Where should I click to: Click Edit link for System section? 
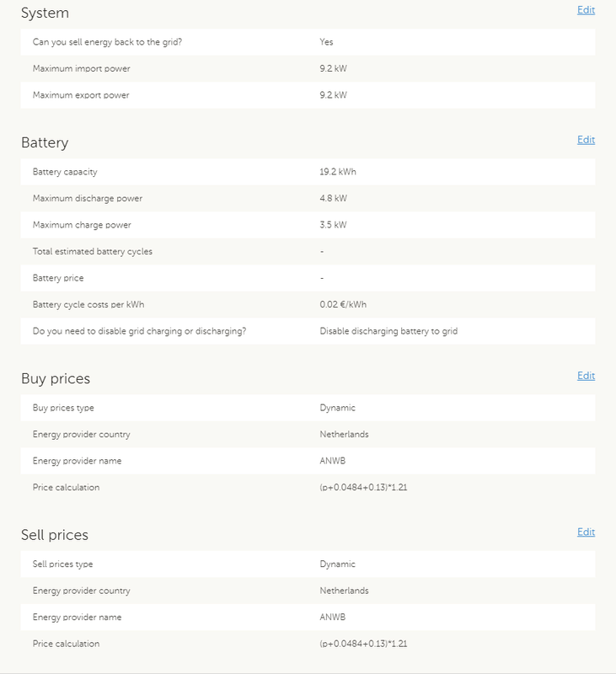pyautogui.click(x=586, y=10)
